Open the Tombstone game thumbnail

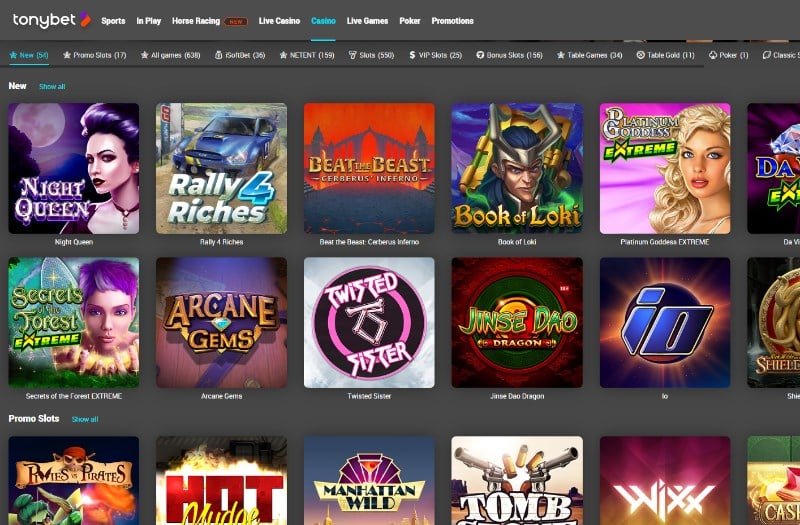pyautogui.click(x=517, y=480)
